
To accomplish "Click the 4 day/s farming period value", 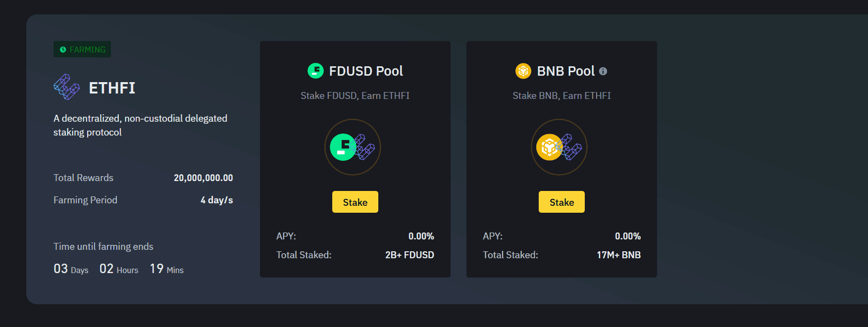I will click(216, 200).
